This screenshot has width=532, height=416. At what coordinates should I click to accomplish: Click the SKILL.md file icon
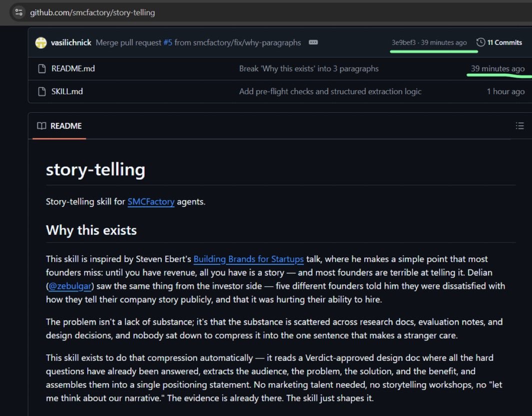[42, 92]
